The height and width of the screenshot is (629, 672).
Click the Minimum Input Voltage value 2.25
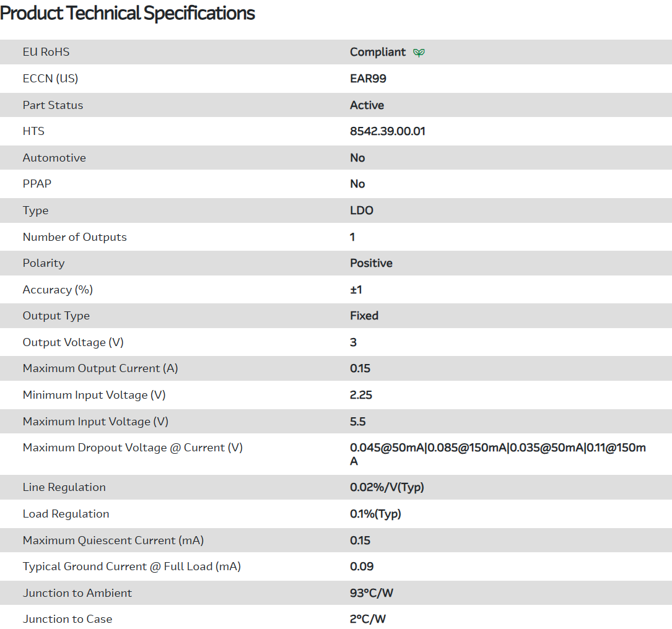[360, 395]
